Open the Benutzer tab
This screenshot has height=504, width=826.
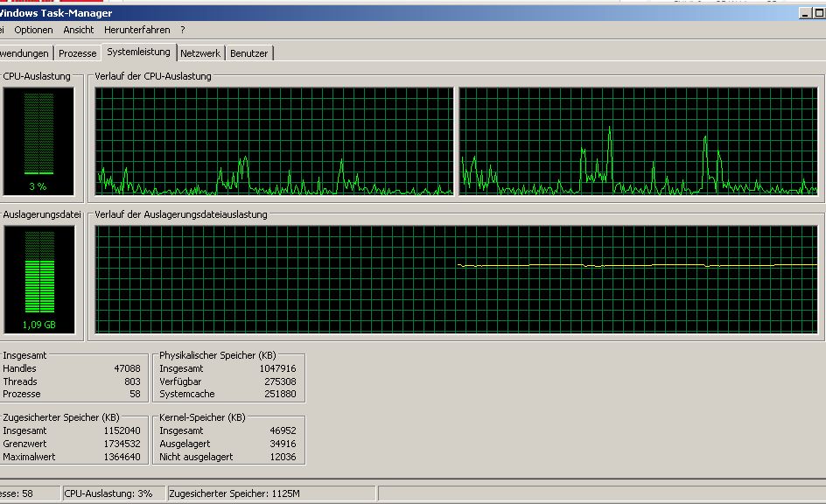249,53
